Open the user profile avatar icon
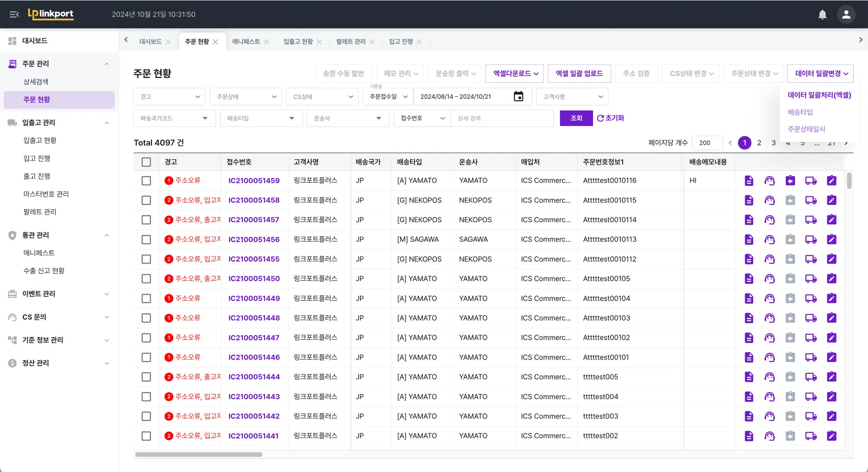 846,14
